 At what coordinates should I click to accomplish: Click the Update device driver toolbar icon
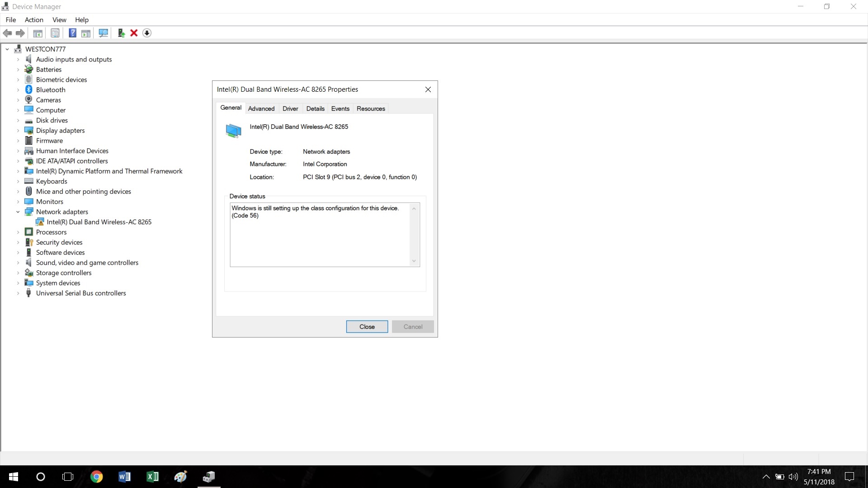pos(121,33)
